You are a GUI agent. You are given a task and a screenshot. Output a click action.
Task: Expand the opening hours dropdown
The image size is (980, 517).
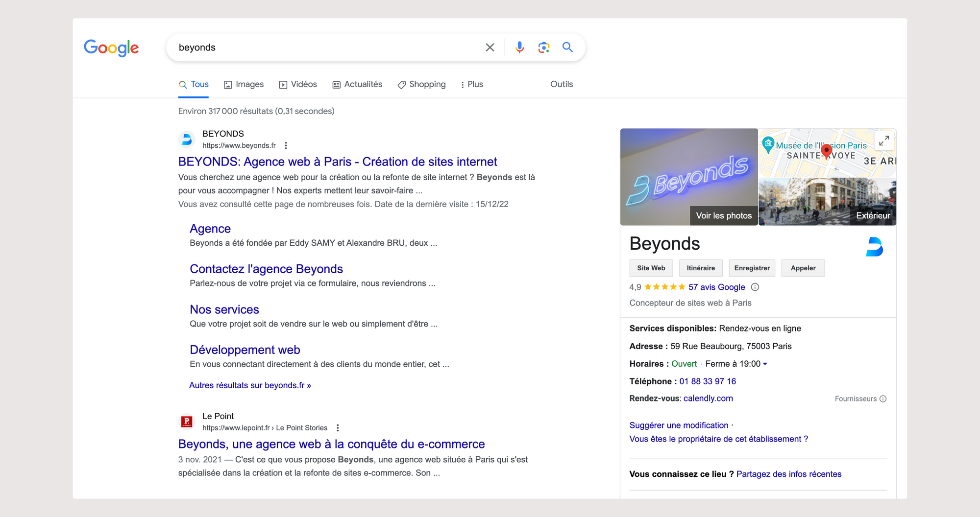tap(765, 364)
